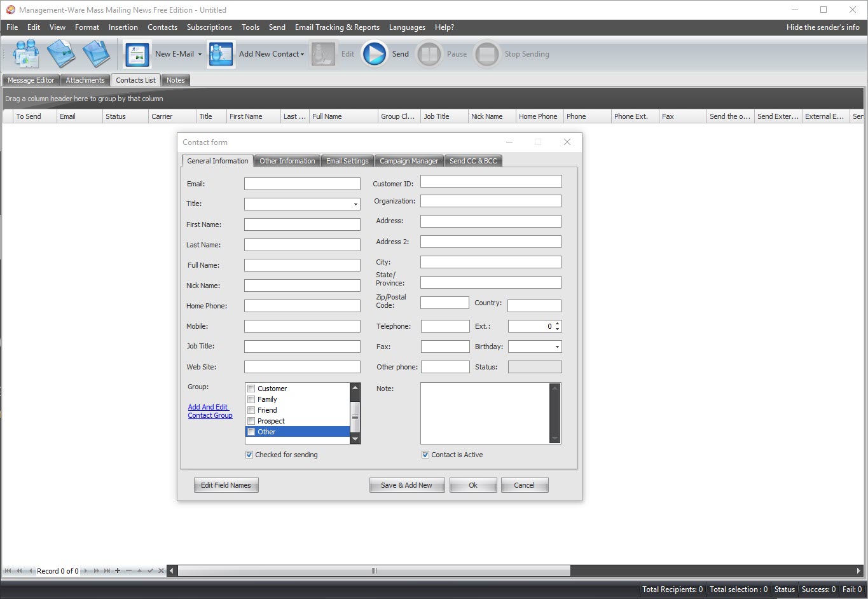The image size is (868, 599).
Task: Toggle the Contact is Active checkbox
Action: pos(425,455)
